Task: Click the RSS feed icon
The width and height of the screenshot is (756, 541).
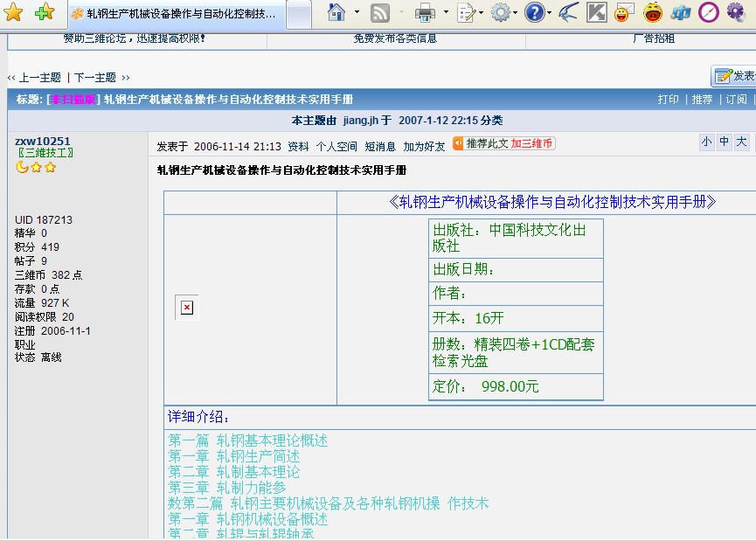Action: (x=379, y=11)
